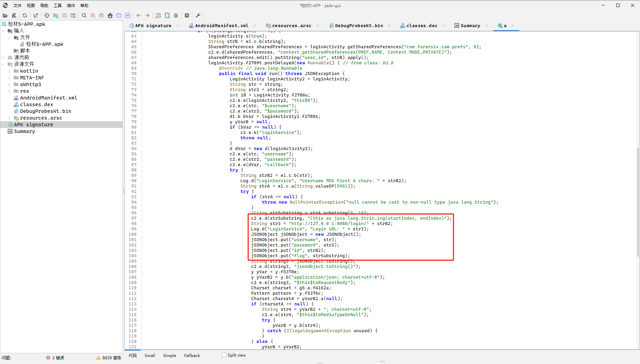Collapse the 资源文件 resources node
Viewport: 640px width, 364px height.
(3, 64)
